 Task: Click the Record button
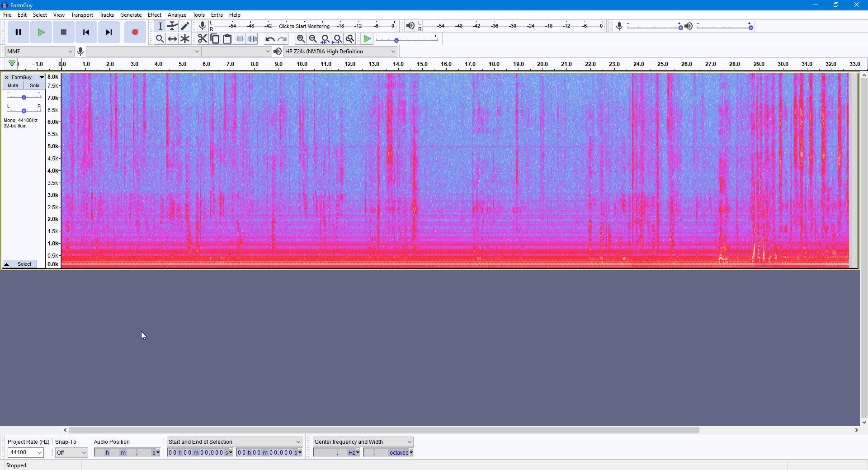click(135, 32)
